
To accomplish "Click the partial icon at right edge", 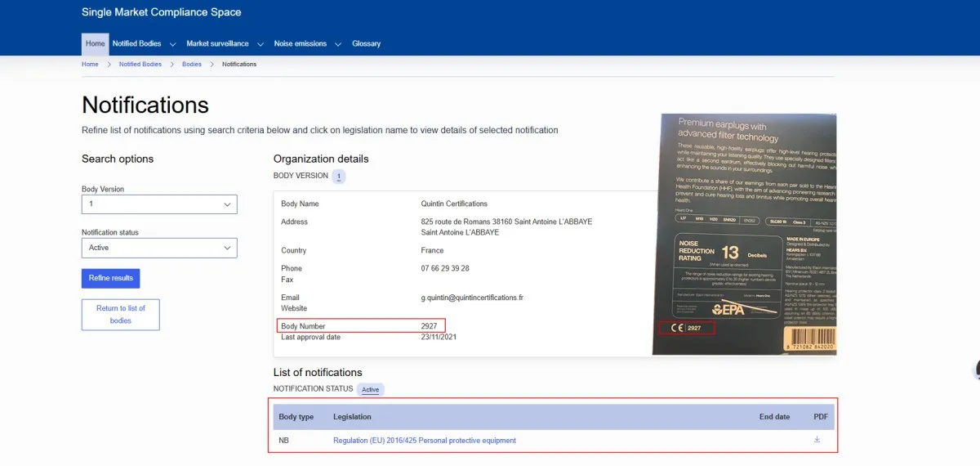I will (x=976, y=370).
